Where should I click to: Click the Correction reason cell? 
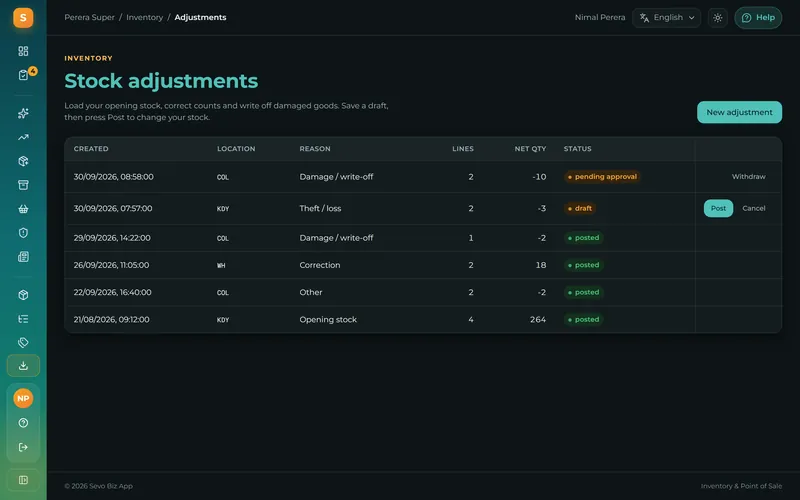[320, 265]
